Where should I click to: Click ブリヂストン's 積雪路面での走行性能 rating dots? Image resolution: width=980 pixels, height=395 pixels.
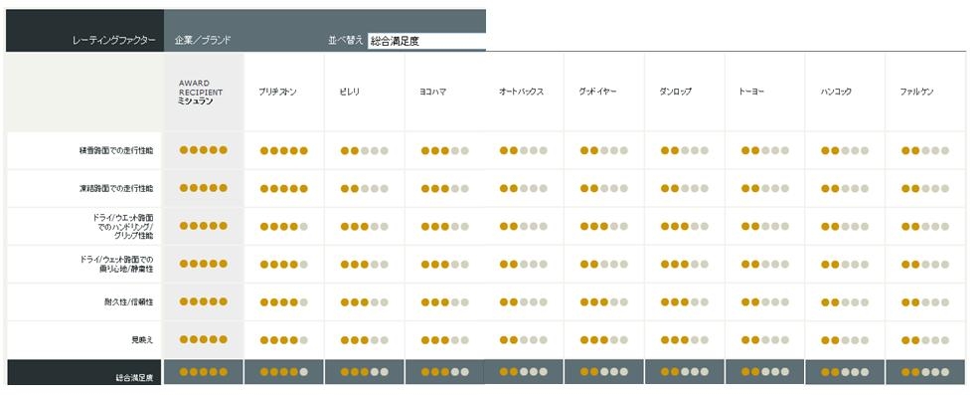coord(283,151)
